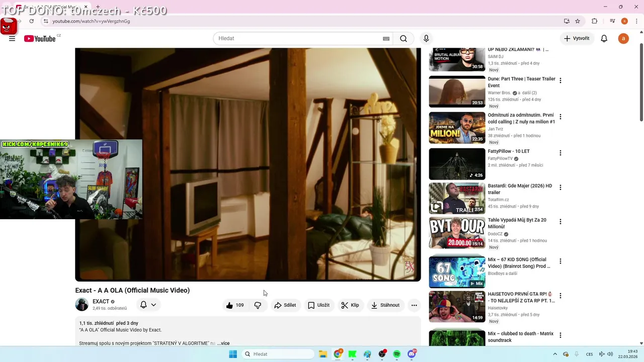The image size is (644, 362).
Task: Click the search magnifier button
Action: coord(404,39)
